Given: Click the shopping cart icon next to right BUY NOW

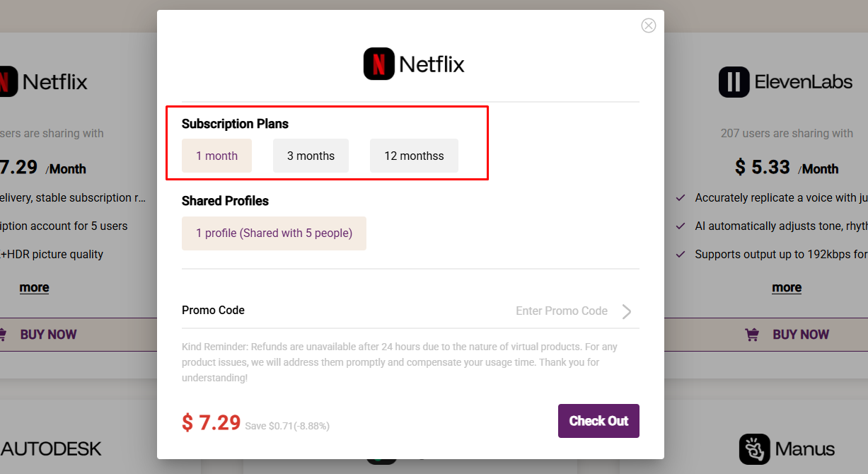Looking at the screenshot, I should click(751, 334).
